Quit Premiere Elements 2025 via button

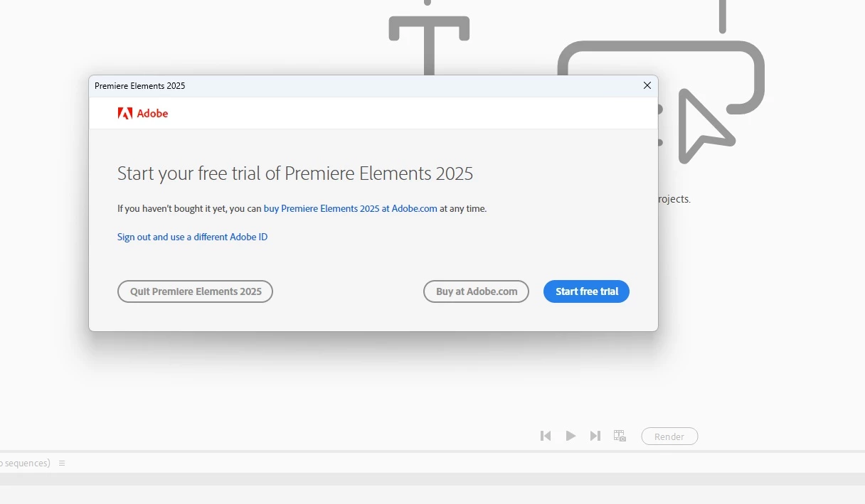click(x=195, y=291)
